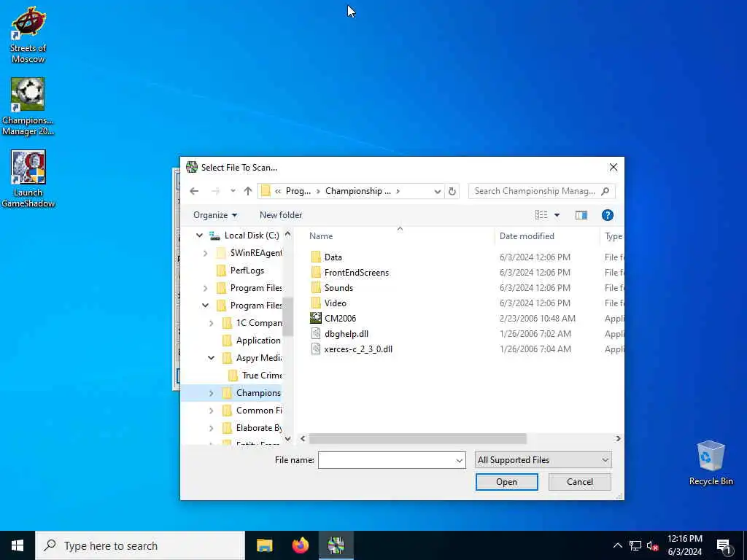
Task: Sort files by the Type column
Action: (x=613, y=236)
